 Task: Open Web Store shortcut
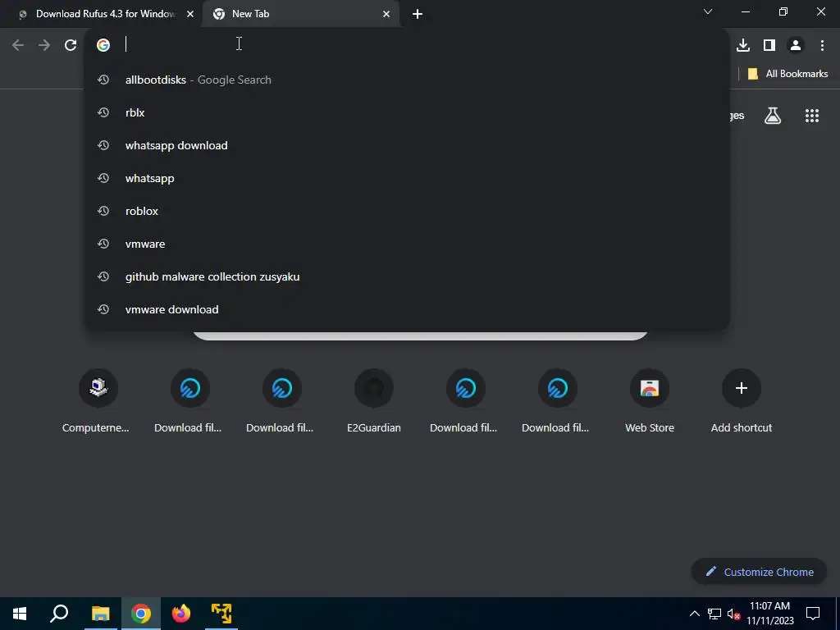[650, 400]
